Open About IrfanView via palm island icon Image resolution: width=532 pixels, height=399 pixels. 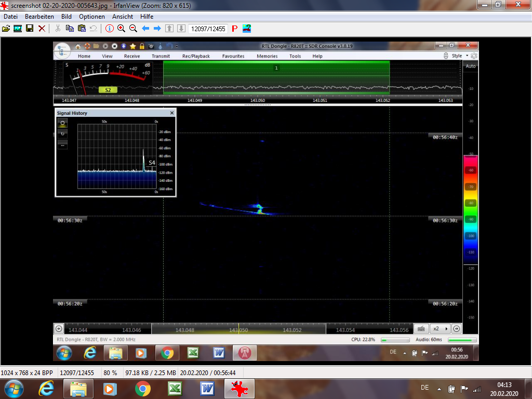tap(247, 29)
